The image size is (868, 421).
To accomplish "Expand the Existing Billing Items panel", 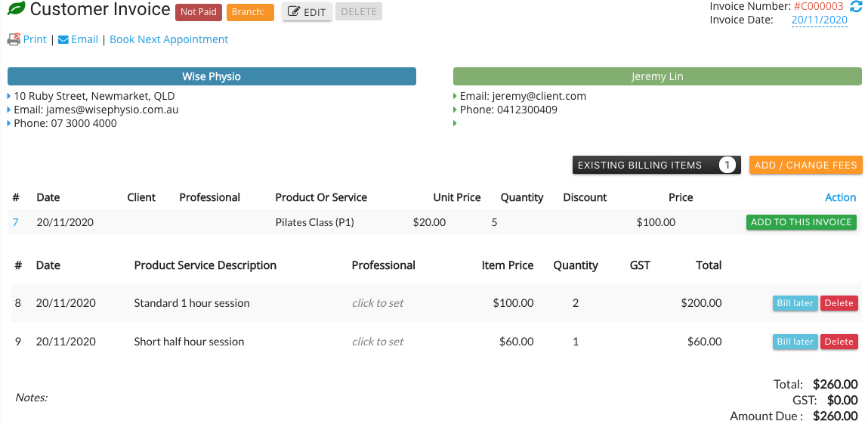I will (x=657, y=165).
